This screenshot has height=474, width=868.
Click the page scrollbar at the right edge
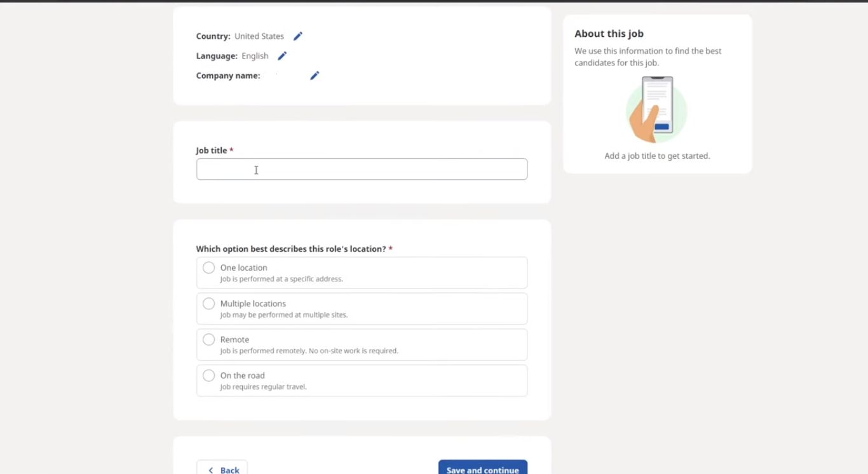[865, 127]
